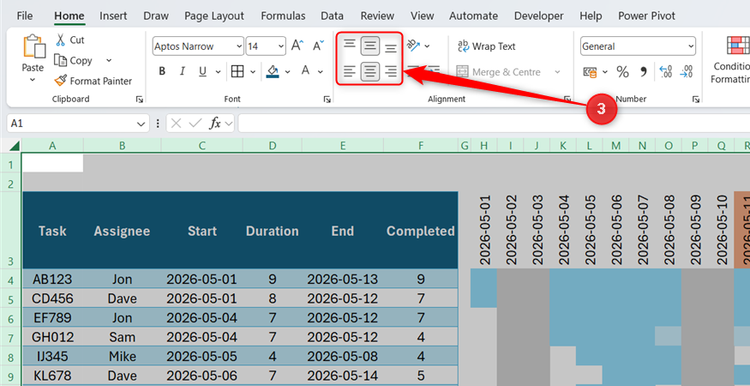Decrease font size with the smaller A icon

(x=318, y=46)
